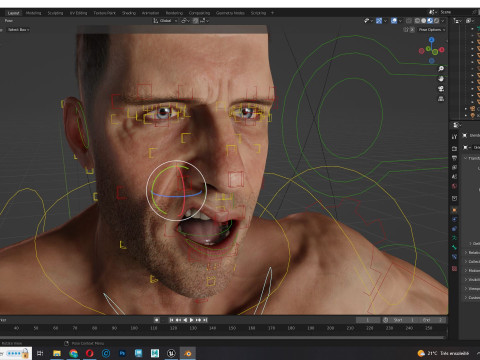This screenshot has width=480, height=360.
Task: Open the Object Constraints properties tab
Action: pyautogui.click(x=454, y=229)
